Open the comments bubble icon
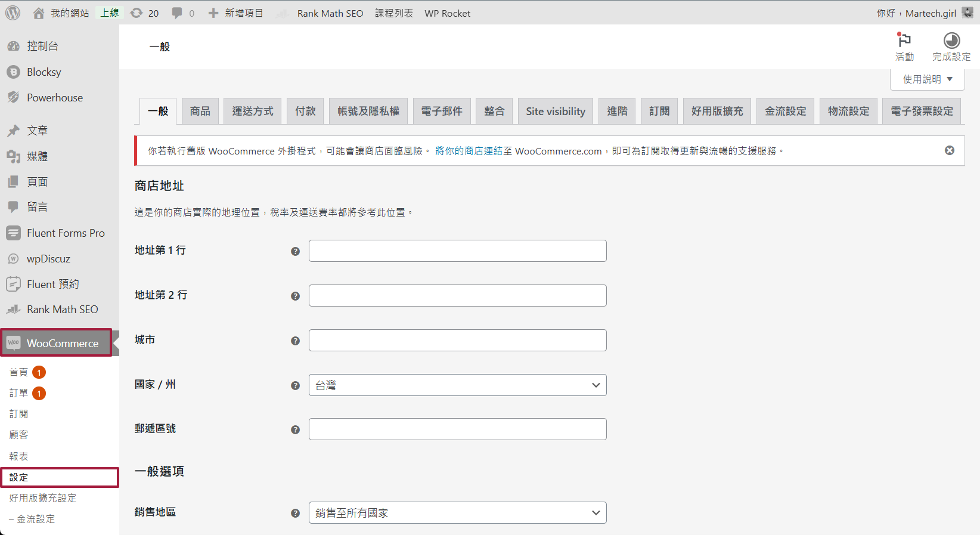This screenshot has width=980, height=535. 177,13
